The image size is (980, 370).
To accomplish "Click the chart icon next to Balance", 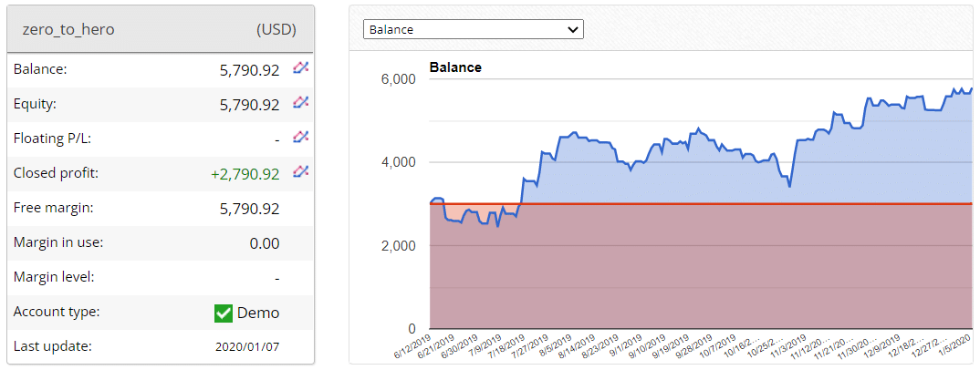I will pos(300,67).
